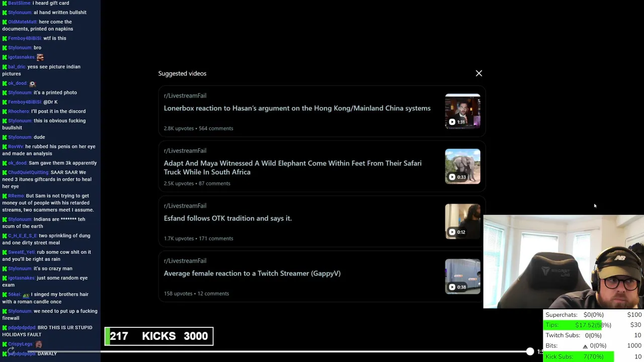
Task: Click the triangle icon in Bits row
Action: [585, 346]
